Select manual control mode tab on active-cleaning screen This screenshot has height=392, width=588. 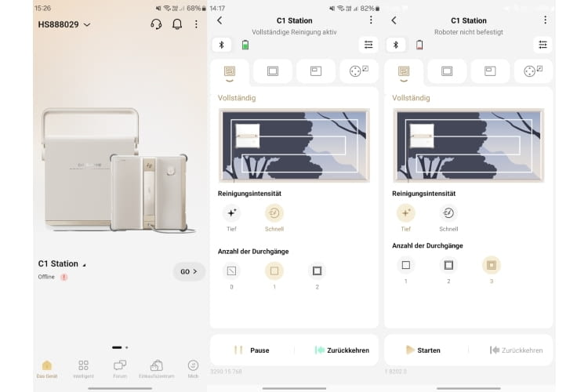[x=359, y=71]
